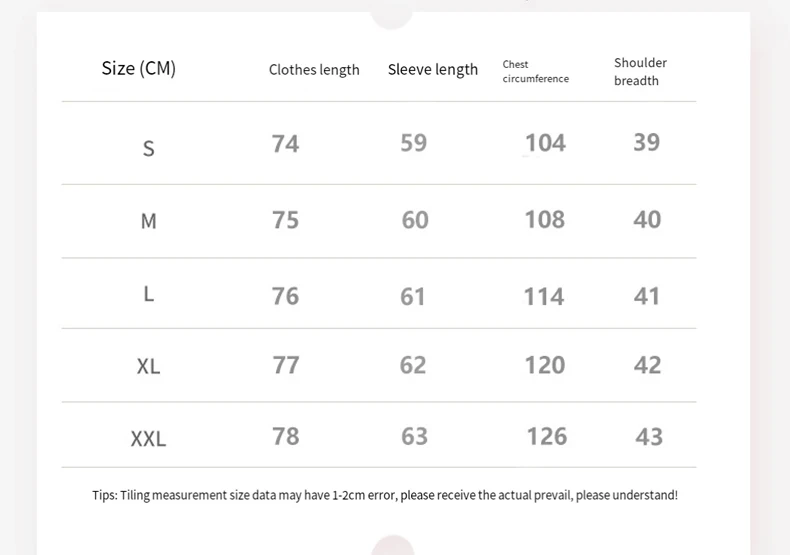790x555 pixels.
Task: Click the Sleeve length column header
Action: point(433,69)
